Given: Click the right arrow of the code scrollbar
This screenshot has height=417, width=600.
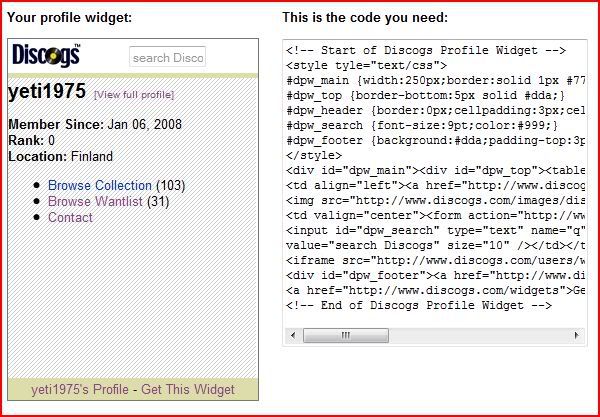Looking at the screenshot, I should tap(576, 336).
